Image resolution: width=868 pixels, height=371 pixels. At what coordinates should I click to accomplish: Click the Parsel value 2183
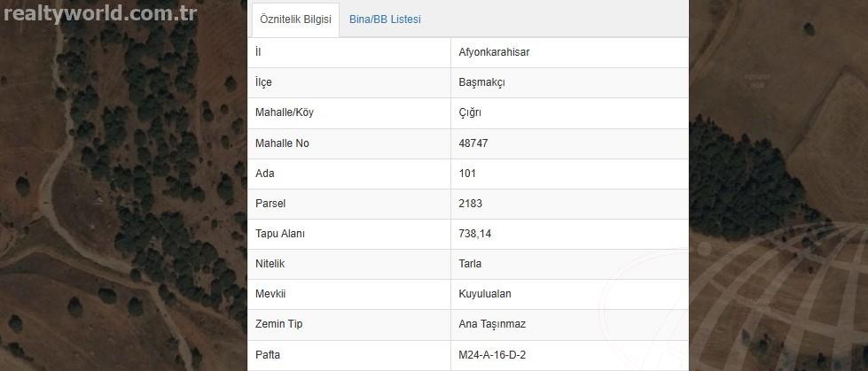pos(471,204)
